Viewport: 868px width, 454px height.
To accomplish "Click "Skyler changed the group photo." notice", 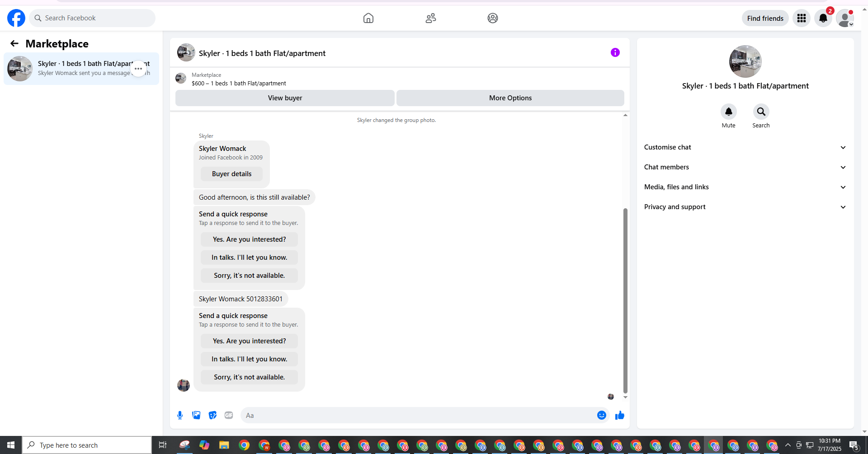I will click(396, 120).
